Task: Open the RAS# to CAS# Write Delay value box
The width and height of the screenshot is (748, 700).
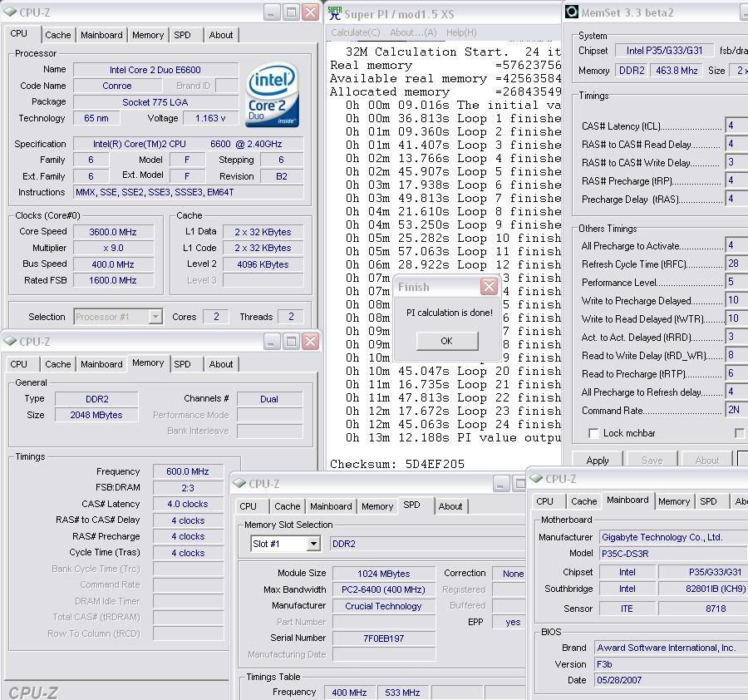Action: (736, 162)
